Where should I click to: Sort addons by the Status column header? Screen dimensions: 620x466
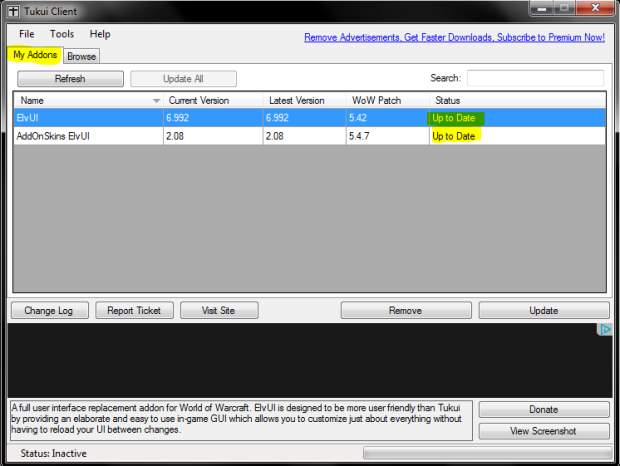(x=517, y=101)
